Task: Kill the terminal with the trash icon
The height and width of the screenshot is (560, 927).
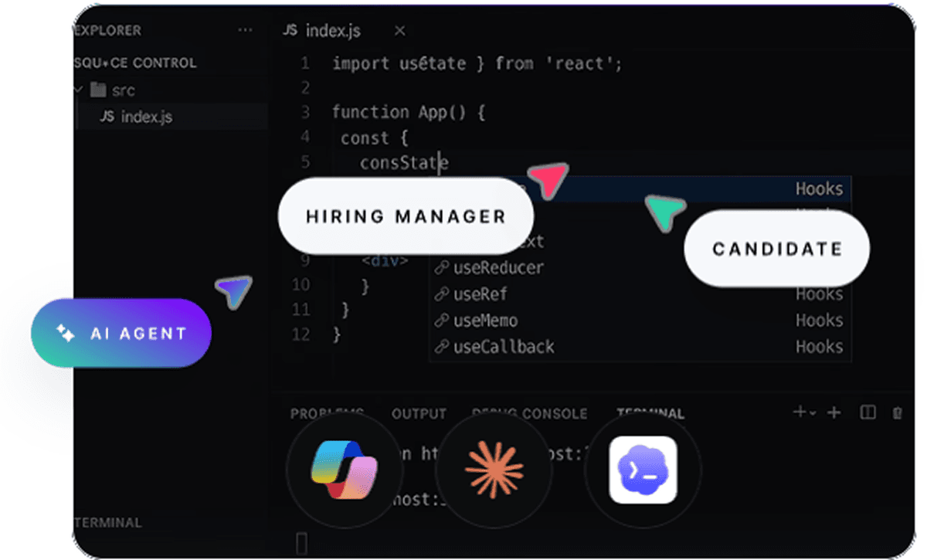Action: 896,413
